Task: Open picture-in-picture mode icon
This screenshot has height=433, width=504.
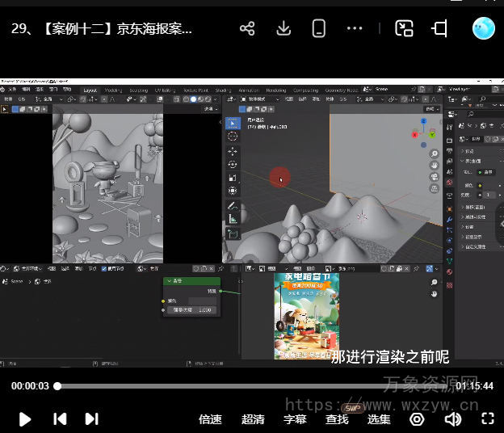Action: coord(404,29)
